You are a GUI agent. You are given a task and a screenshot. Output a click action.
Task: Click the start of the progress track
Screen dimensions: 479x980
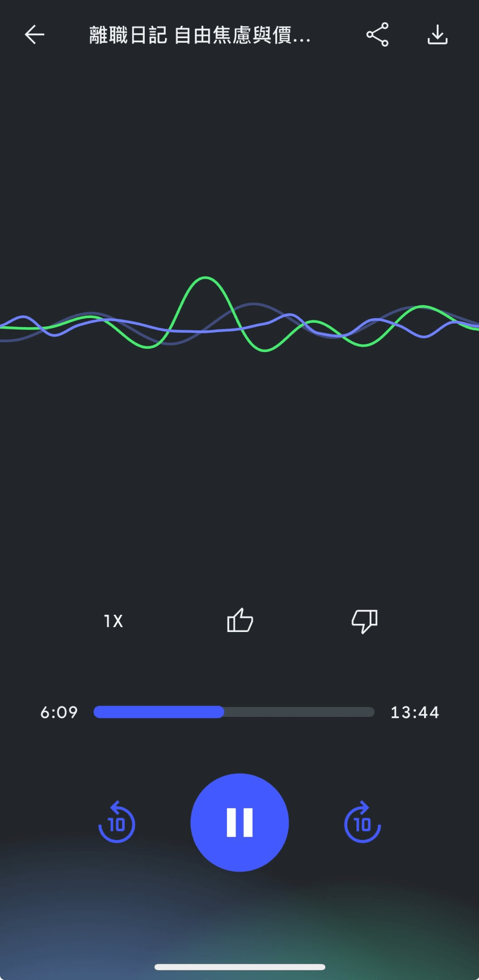(96, 712)
